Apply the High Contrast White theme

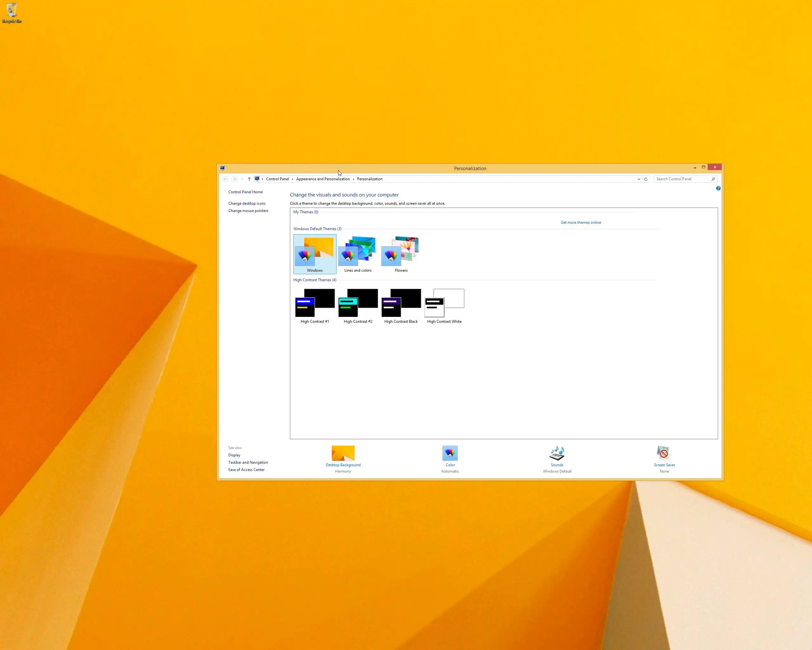[444, 305]
